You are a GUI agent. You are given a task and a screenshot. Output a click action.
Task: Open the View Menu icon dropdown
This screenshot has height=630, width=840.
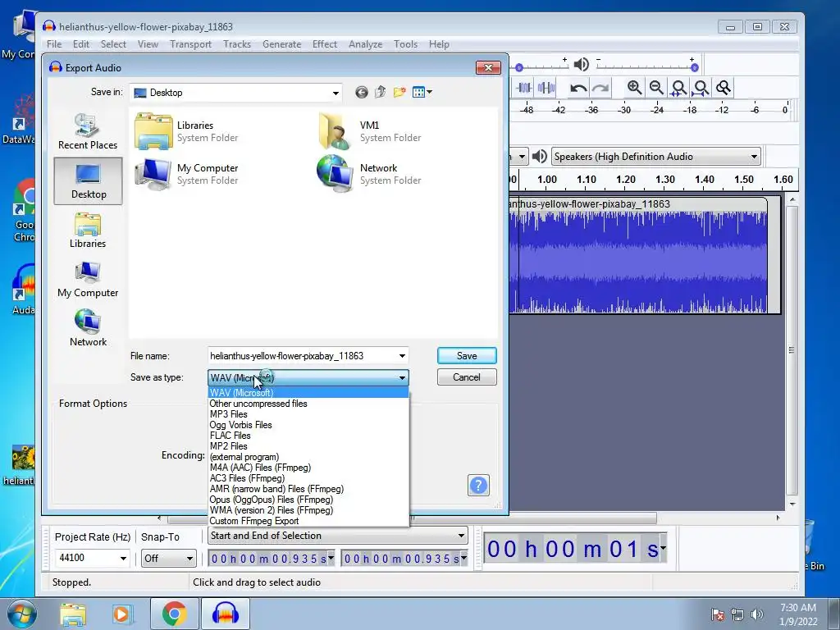[x=422, y=92]
